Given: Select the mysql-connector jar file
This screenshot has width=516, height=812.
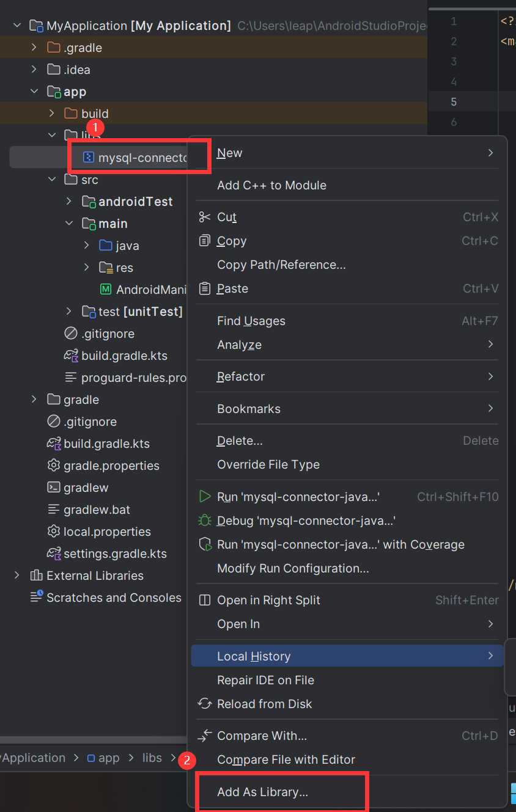Looking at the screenshot, I should [142, 158].
